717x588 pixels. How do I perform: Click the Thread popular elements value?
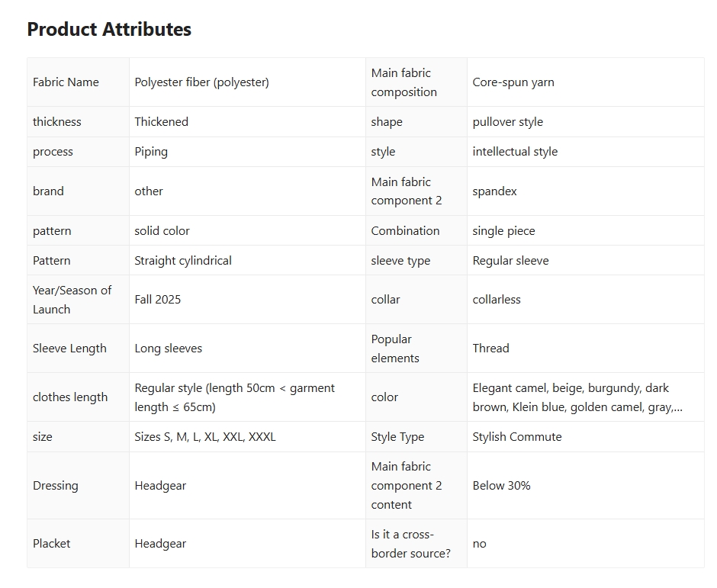490,349
